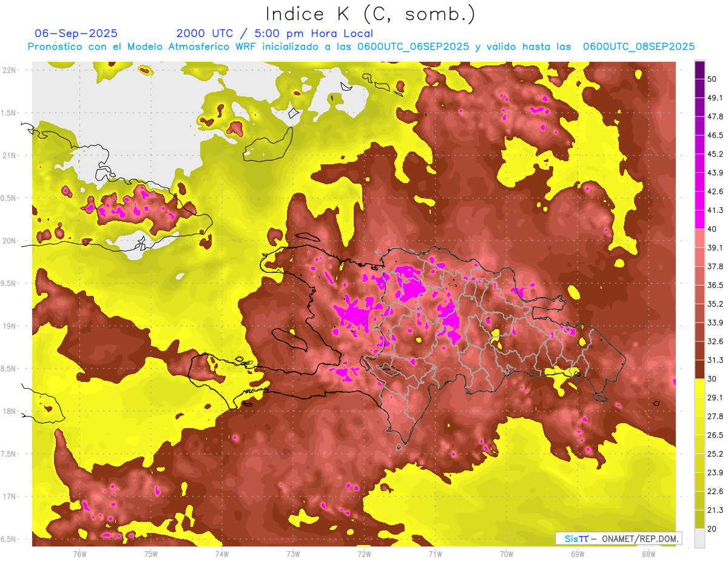Viewport: 728px width, 562px height.
Task: Click the latitude label '22N'
Action: (10, 70)
